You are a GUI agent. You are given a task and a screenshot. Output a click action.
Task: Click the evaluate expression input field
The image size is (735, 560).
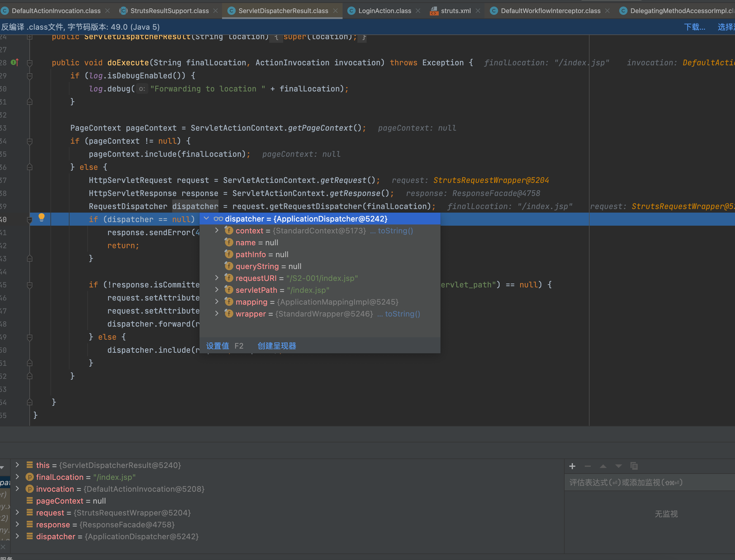click(650, 482)
